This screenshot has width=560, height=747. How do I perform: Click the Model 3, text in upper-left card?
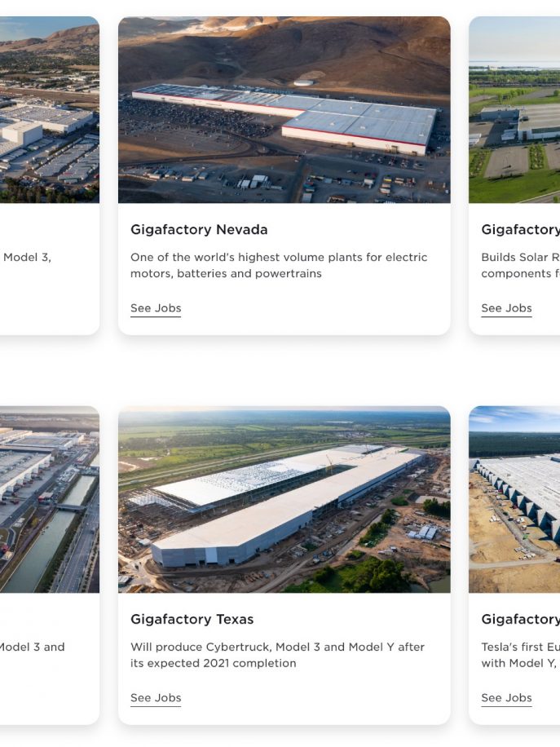point(27,257)
